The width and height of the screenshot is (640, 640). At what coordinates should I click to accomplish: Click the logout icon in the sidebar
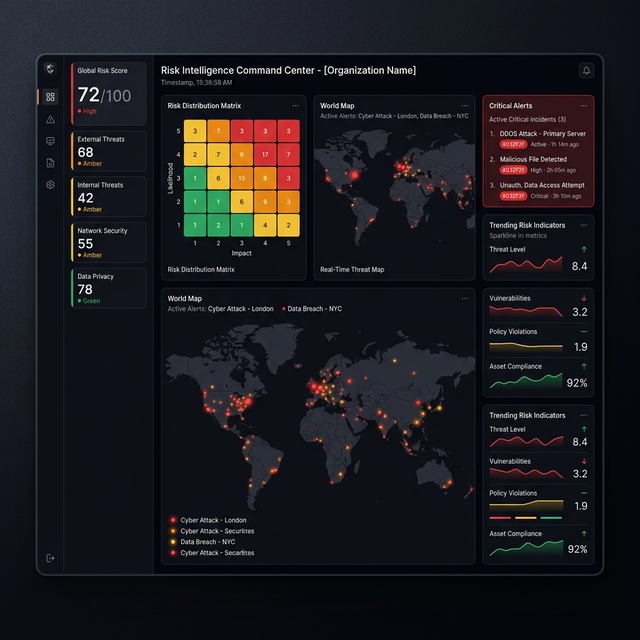[50, 558]
